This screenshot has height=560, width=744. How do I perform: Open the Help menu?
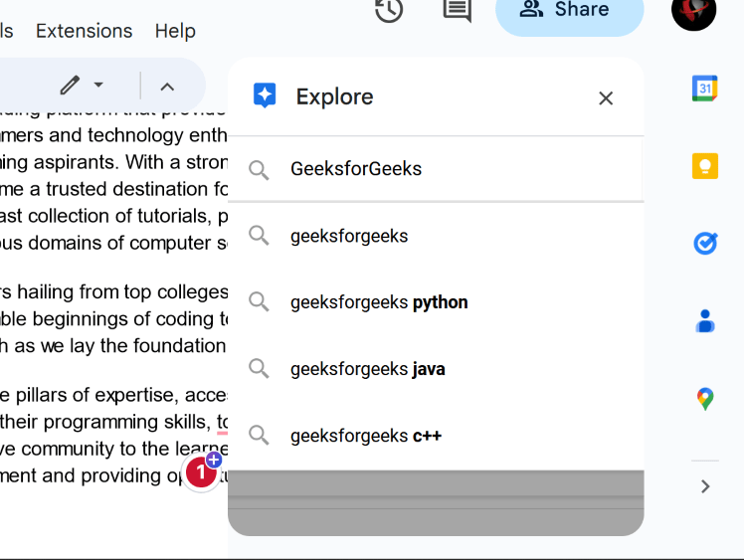(175, 31)
